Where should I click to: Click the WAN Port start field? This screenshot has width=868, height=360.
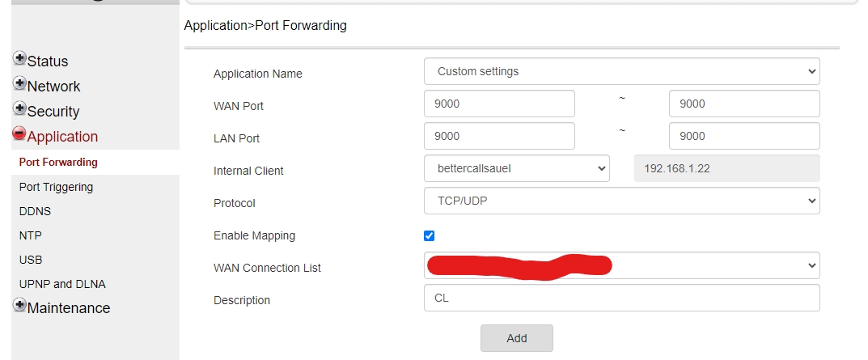point(499,104)
